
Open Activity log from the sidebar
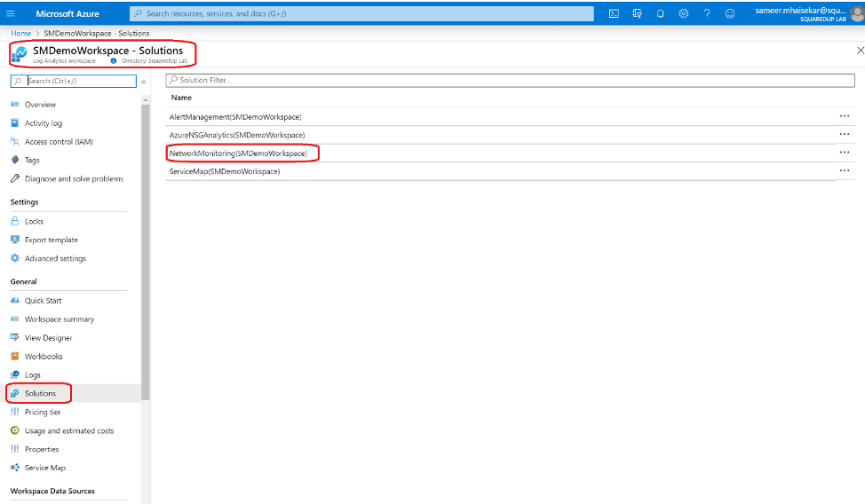44,123
